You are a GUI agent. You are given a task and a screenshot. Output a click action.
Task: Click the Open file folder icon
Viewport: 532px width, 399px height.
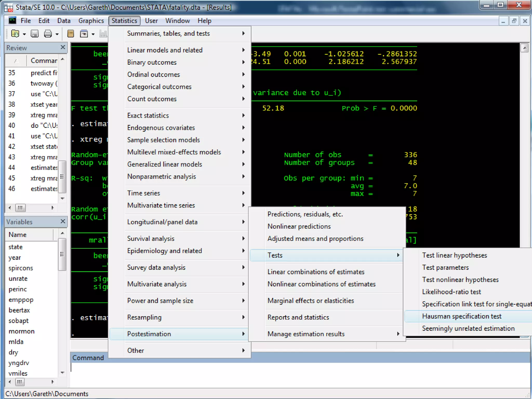point(15,34)
